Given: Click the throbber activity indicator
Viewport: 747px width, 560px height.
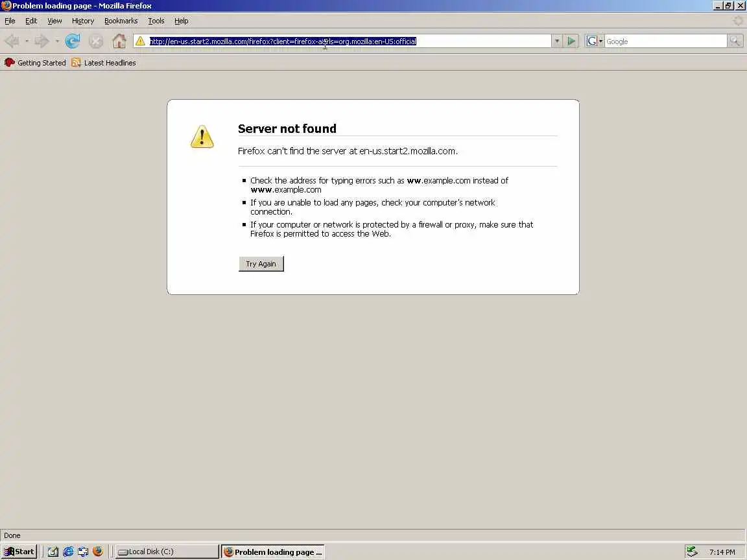Looking at the screenshot, I should 738,21.
